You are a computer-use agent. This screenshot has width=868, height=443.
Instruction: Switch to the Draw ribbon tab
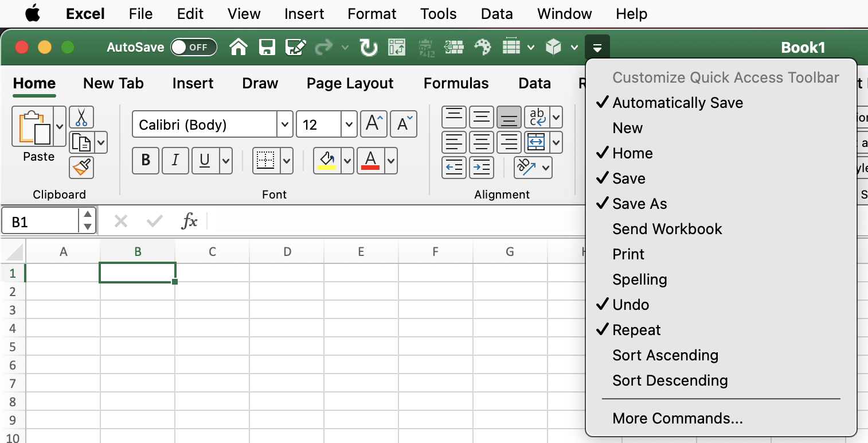click(260, 83)
